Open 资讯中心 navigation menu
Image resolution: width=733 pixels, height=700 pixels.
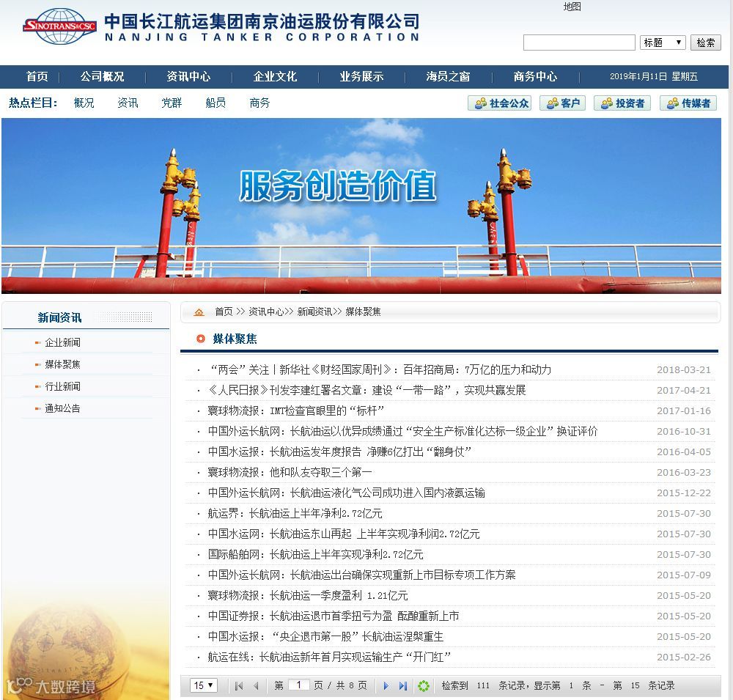188,76
